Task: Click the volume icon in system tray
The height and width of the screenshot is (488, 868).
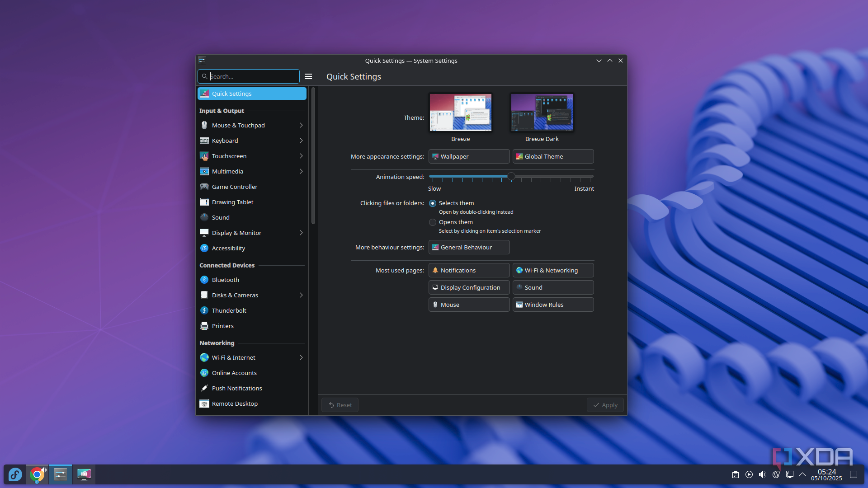Action: [762, 474]
